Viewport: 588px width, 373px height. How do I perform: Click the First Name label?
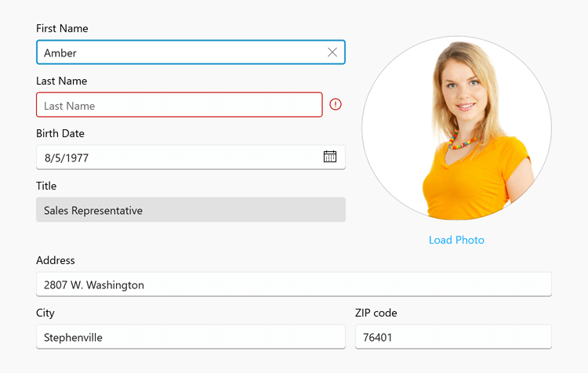pyautogui.click(x=62, y=28)
